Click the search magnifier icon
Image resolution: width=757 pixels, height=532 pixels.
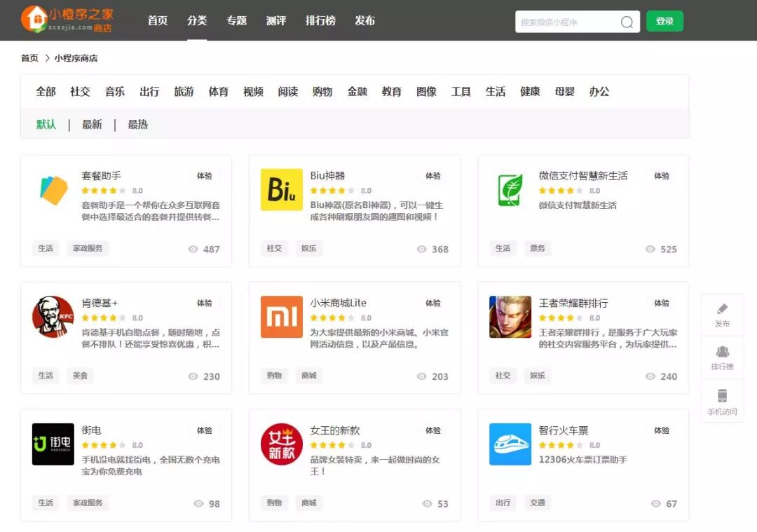click(x=627, y=22)
